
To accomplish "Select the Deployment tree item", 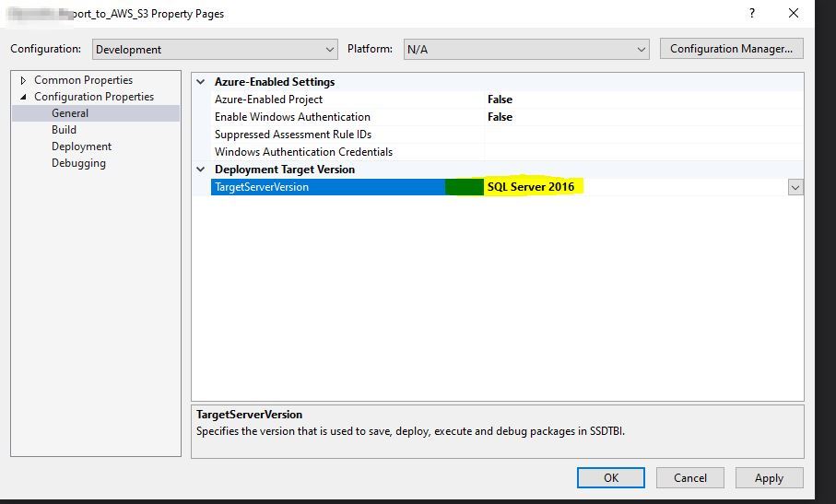I will [81, 147].
